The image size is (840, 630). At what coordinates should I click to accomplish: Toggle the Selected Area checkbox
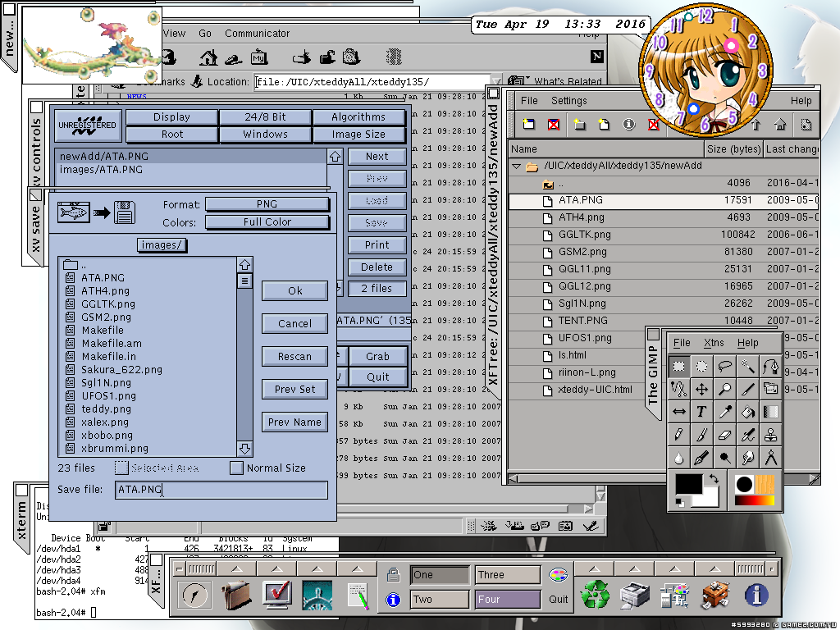pyautogui.click(x=122, y=468)
